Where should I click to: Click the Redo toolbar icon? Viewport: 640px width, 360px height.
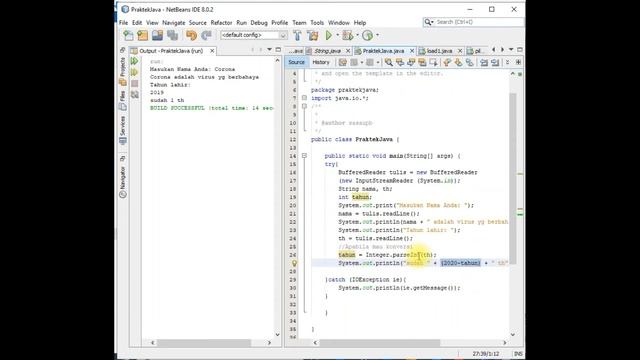[x=206, y=36]
